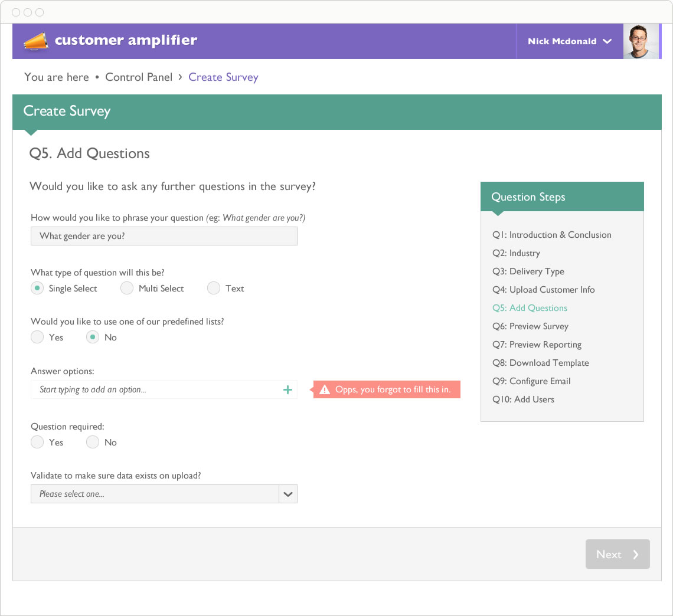
Task: Select No for Question required
Action: 93,443
